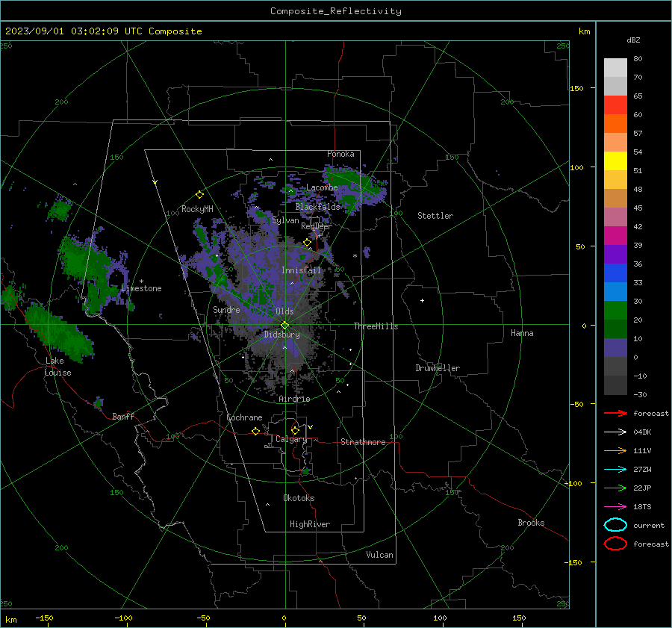Click the yellow 54 dBZ color swatch

pos(615,161)
